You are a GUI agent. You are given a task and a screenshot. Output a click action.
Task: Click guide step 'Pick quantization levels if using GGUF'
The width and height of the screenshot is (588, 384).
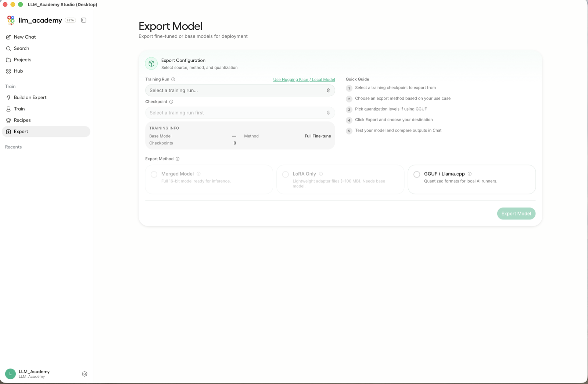click(x=391, y=109)
